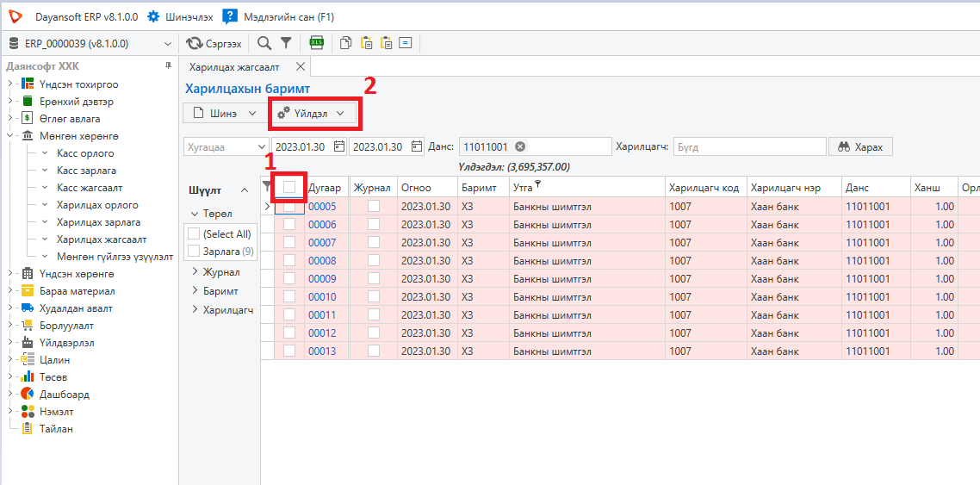Click the funnel filter icon in toolbar
The image size is (980, 485).
(x=286, y=43)
